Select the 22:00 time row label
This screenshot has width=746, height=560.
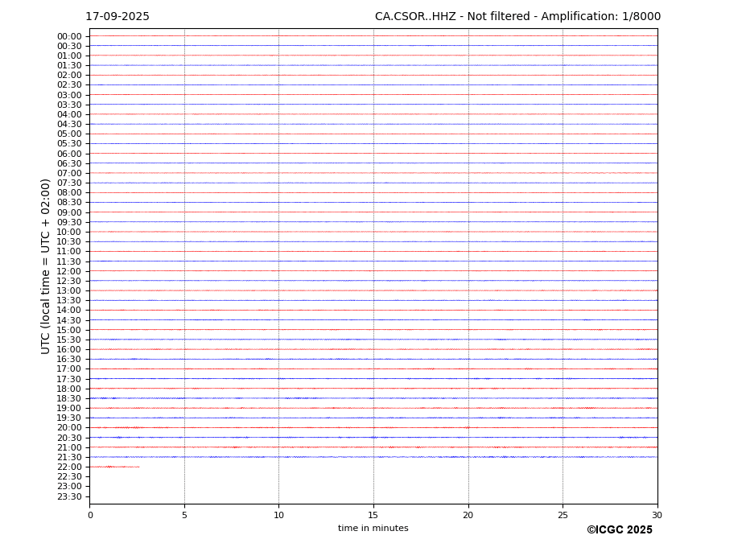pos(69,467)
